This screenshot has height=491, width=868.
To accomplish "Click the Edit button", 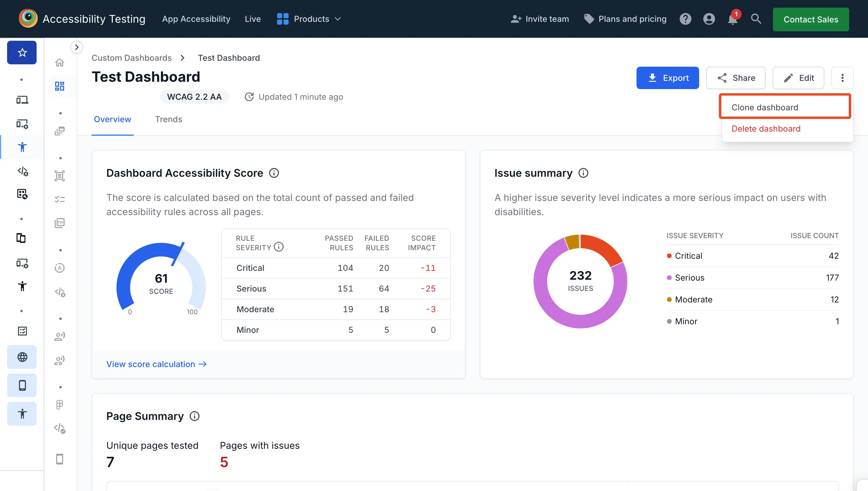I will (x=798, y=78).
